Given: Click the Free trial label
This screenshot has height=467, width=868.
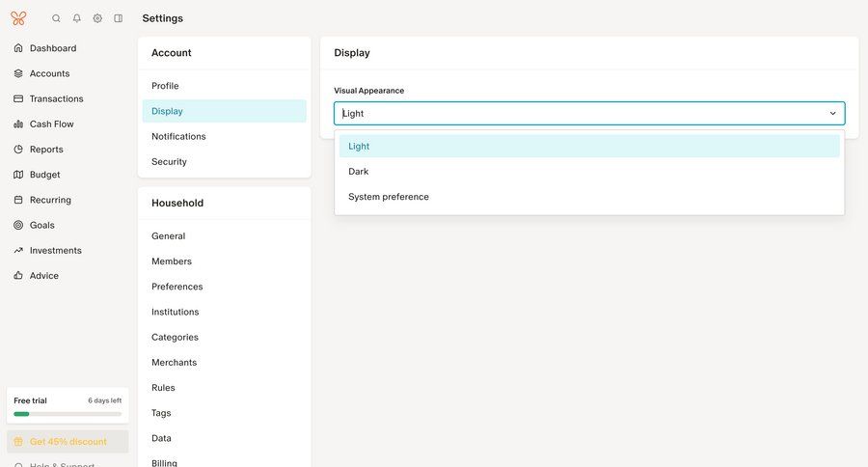Looking at the screenshot, I should click(31, 400).
